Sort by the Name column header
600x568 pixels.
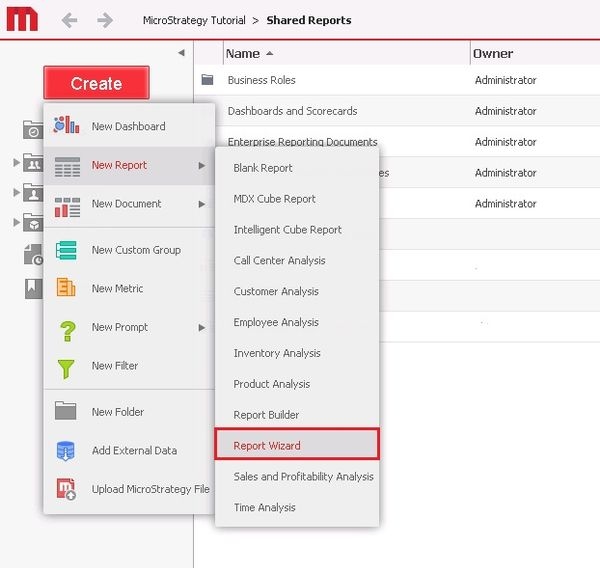coord(243,53)
